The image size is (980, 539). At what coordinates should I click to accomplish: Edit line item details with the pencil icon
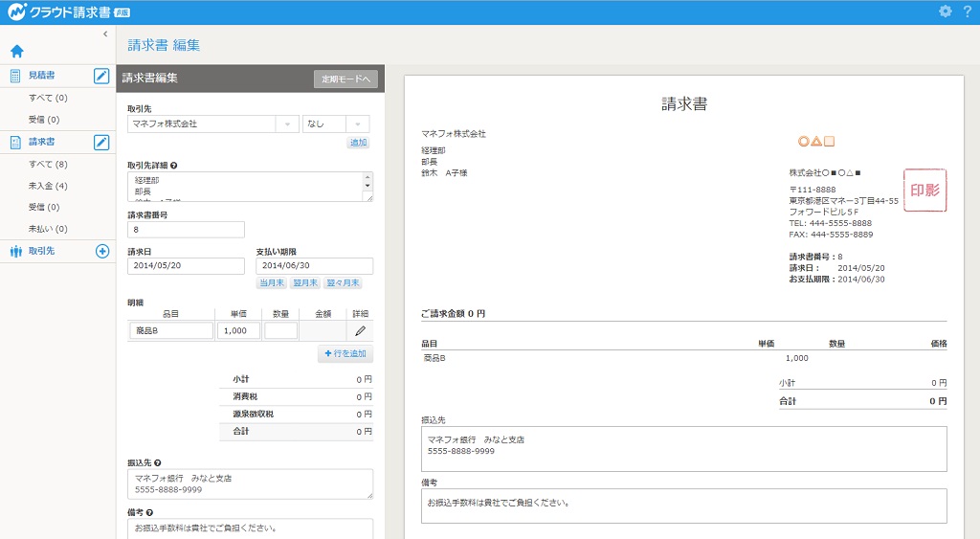tap(360, 330)
